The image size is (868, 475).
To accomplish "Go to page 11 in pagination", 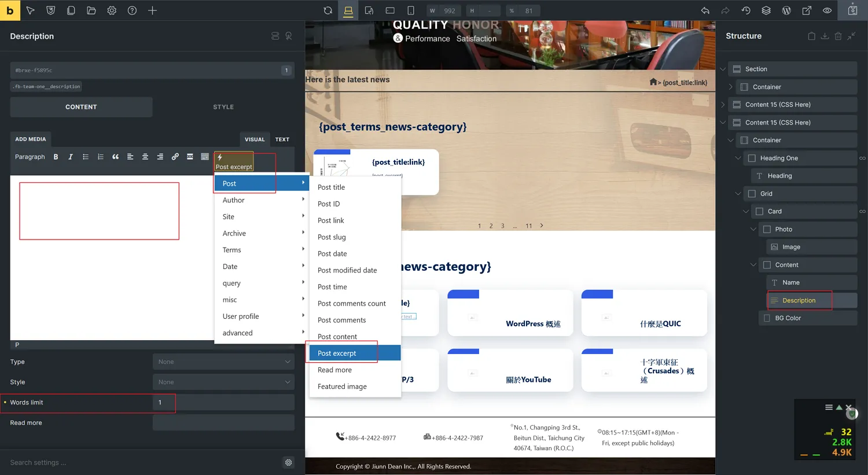I will pyautogui.click(x=528, y=226).
